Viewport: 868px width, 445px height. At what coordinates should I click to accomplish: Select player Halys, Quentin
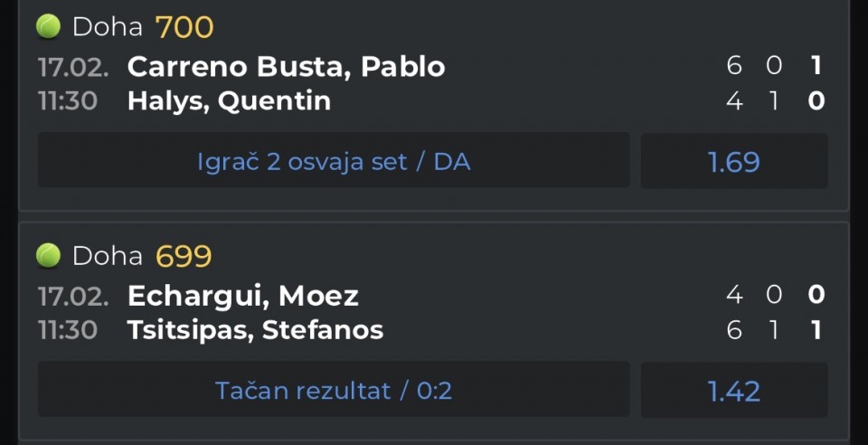(x=229, y=100)
